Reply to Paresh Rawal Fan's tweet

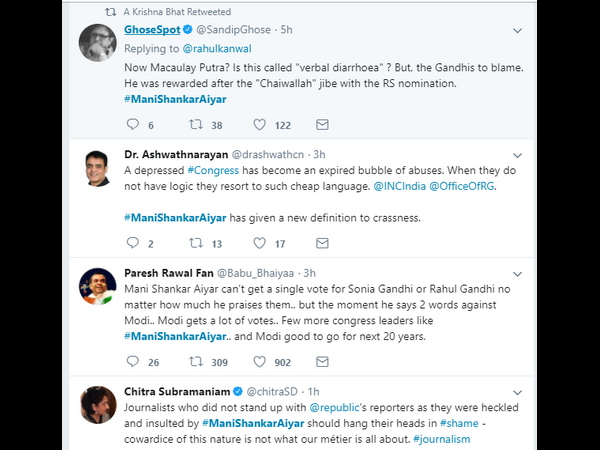[x=133, y=361]
